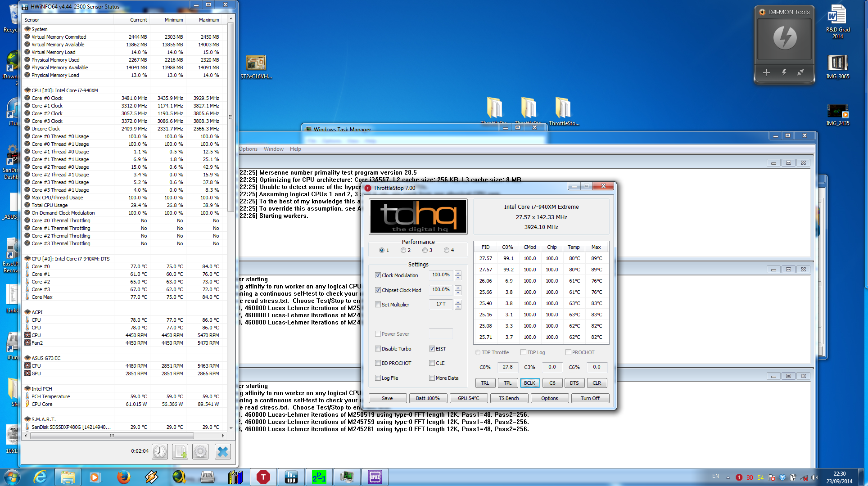Image resolution: width=868 pixels, height=486 pixels.
Task: Open ThrottleStop Options button
Action: click(x=549, y=398)
